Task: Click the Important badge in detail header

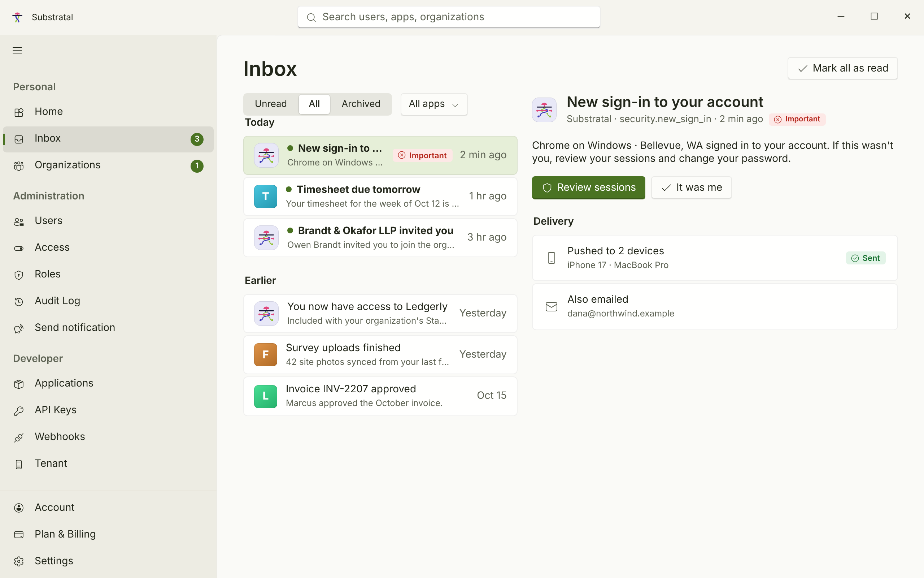Action: [797, 119]
